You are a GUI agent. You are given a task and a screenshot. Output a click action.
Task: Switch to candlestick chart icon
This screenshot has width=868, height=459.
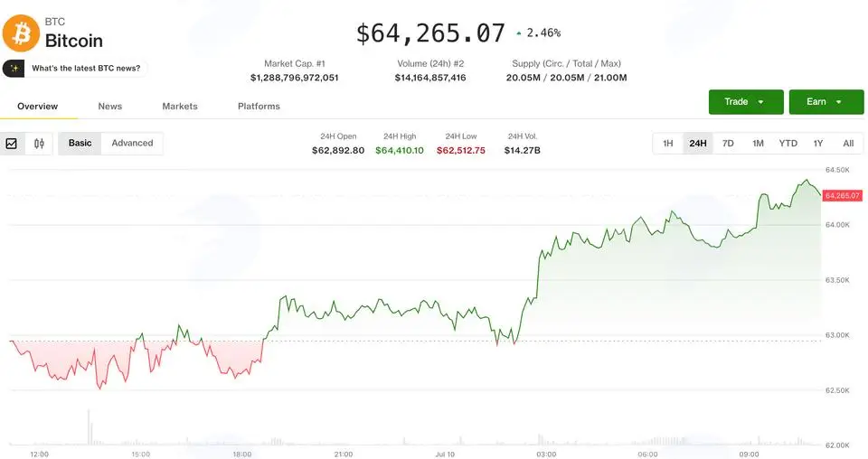tap(39, 144)
